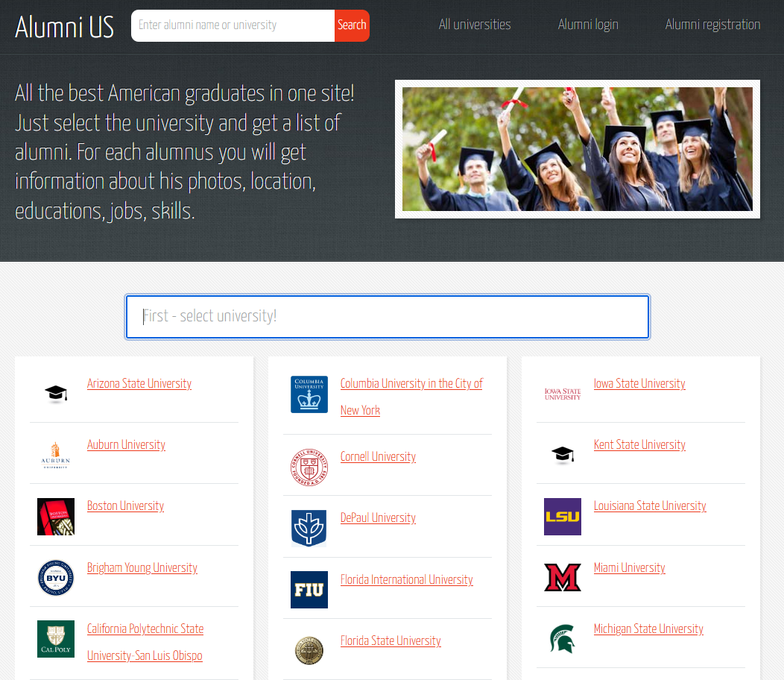The image size is (784, 680).
Task: Click the alumni name search field
Action: [x=233, y=25]
